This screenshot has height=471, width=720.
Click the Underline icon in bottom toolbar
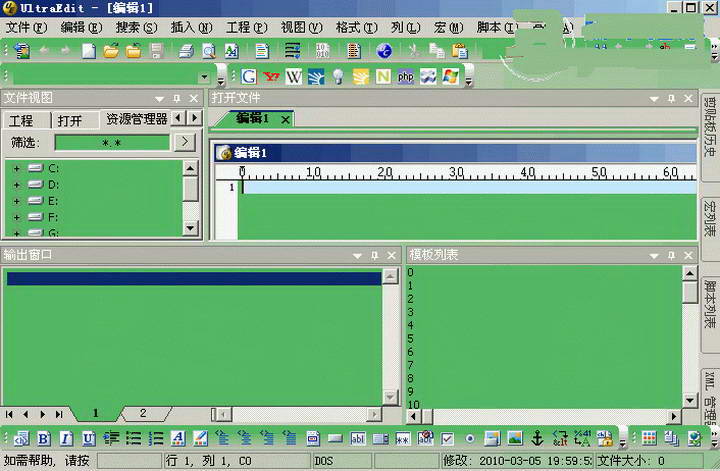pyautogui.click(x=89, y=438)
